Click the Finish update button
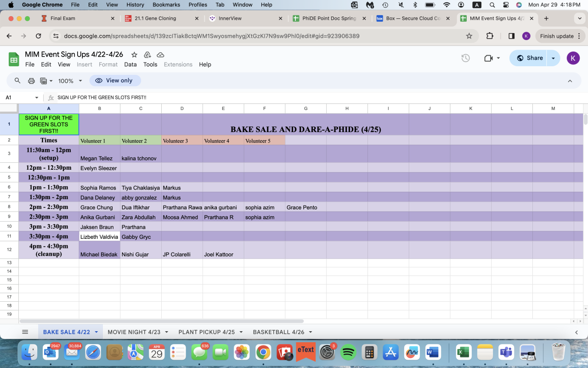Image resolution: width=588 pixels, height=368 pixels. pos(557,36)
